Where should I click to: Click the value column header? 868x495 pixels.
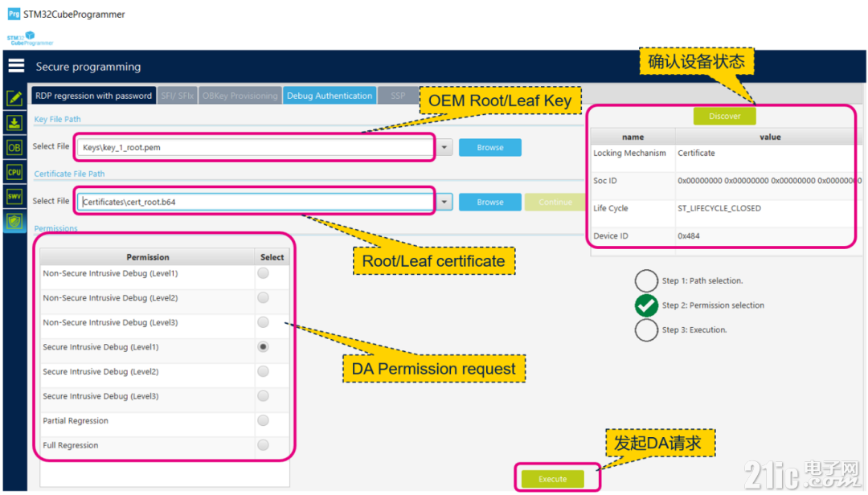(770, 137)
